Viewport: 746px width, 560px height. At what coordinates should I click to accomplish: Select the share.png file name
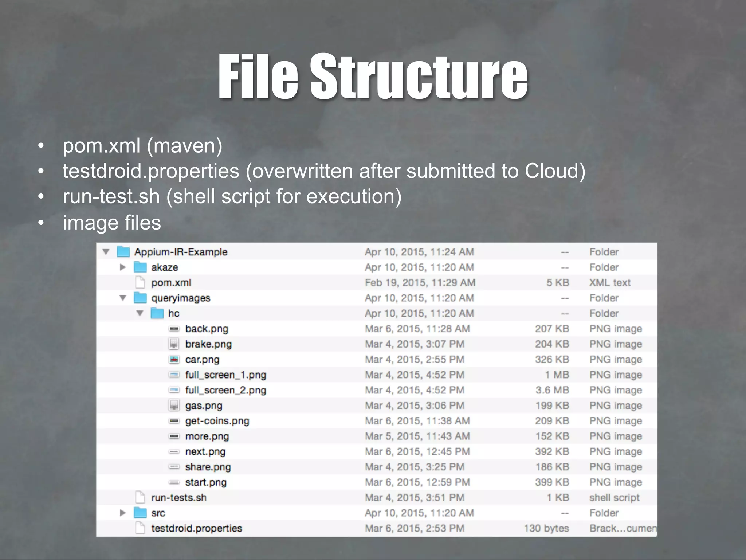click(x=208, y=467)
